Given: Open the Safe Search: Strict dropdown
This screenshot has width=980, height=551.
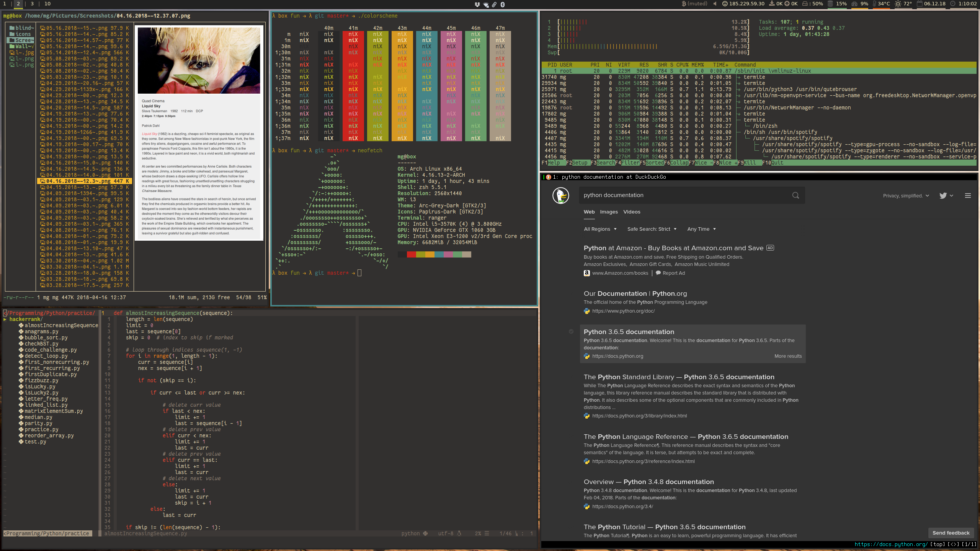Looking at the screenshot, I should pos(652,229).
